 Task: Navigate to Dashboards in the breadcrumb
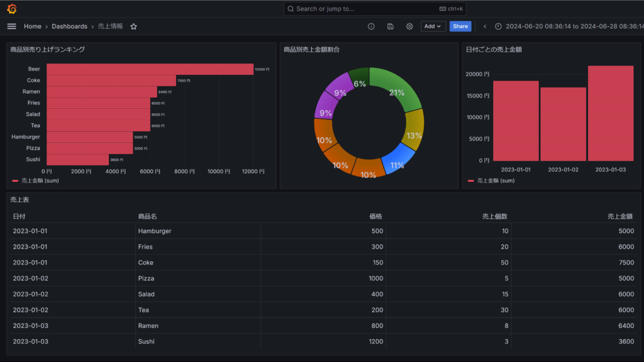[69, 26]
